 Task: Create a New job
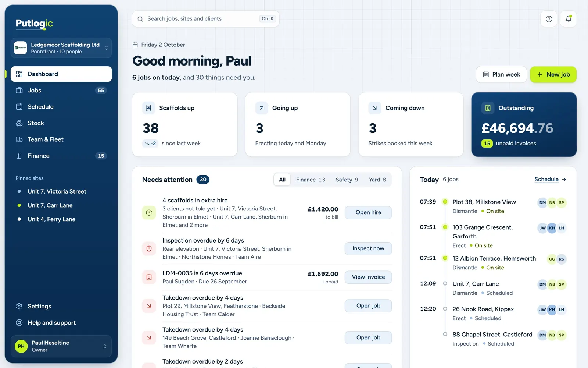pos(553,75)
